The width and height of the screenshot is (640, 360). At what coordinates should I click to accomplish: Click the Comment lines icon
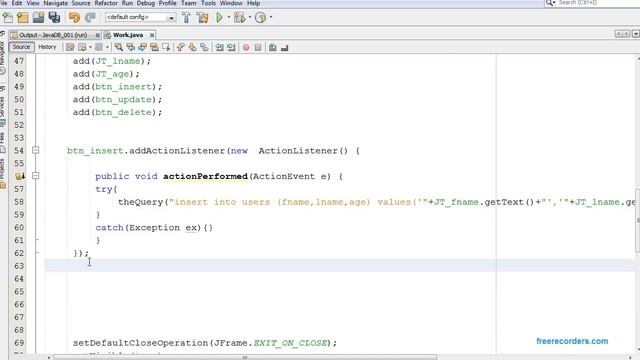(273, 47)
